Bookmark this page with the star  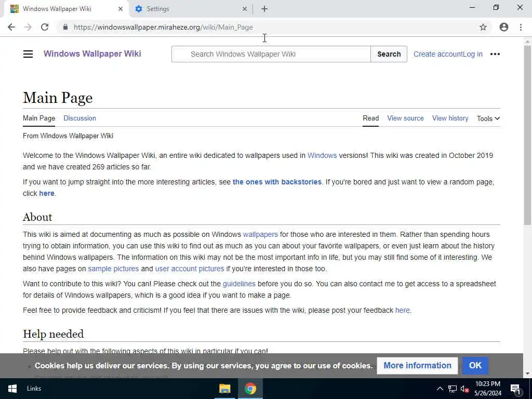coord(483,27)
